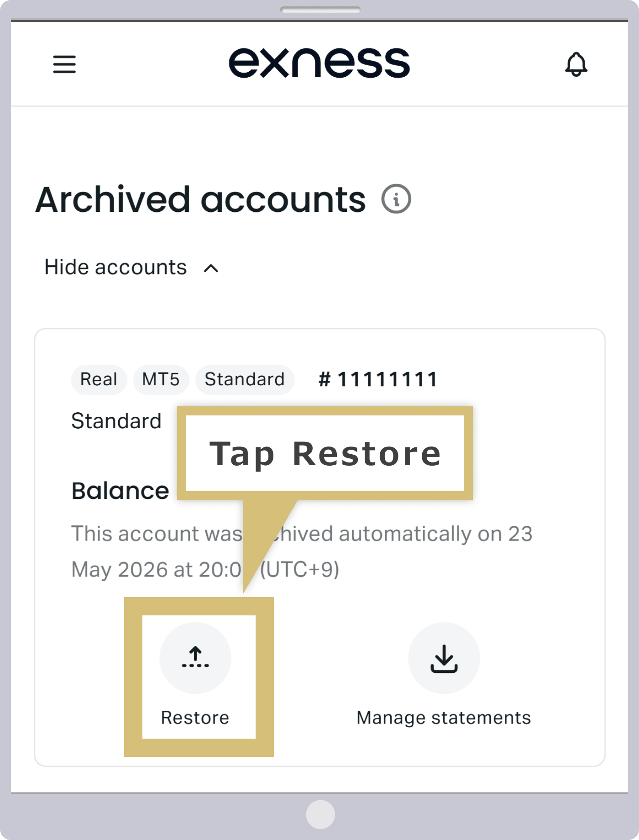Screen dimensions: 639x840
Task: Click the Balance label
Action: 120,491
